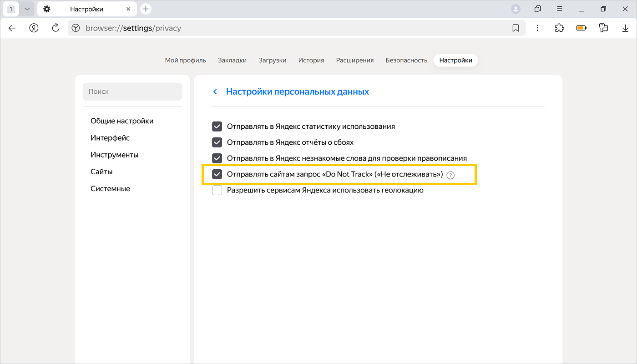Open the three-dot page menu

click(x=538, y=28)
